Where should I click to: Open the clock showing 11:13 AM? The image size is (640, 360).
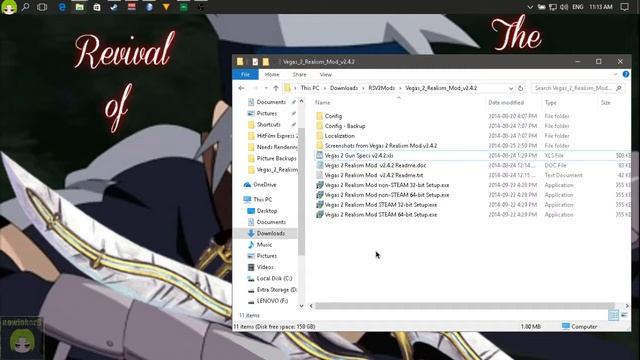(601, 7)
